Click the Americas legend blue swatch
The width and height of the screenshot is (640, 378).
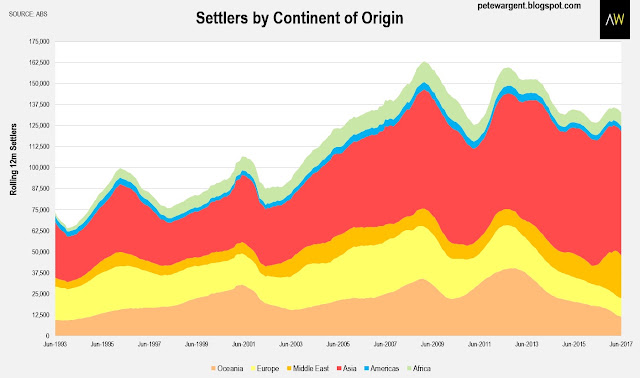coord(367,369)
